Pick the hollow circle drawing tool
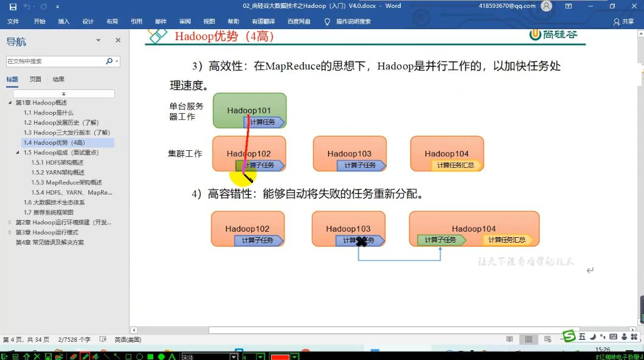This screenshot has width=644, height=360. point(139,356)
